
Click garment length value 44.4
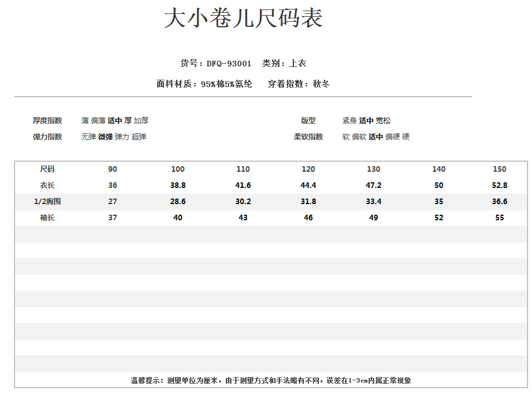pos(308,185)
